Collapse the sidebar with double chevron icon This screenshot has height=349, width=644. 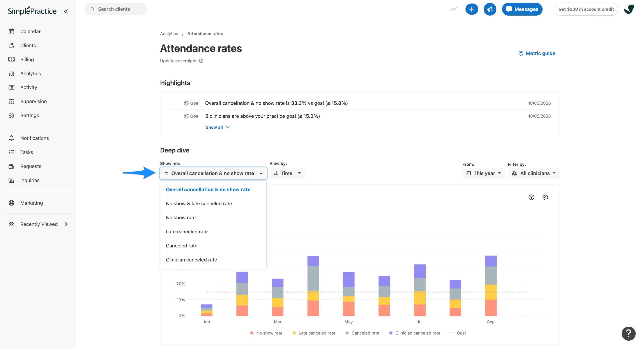point(66,11)
